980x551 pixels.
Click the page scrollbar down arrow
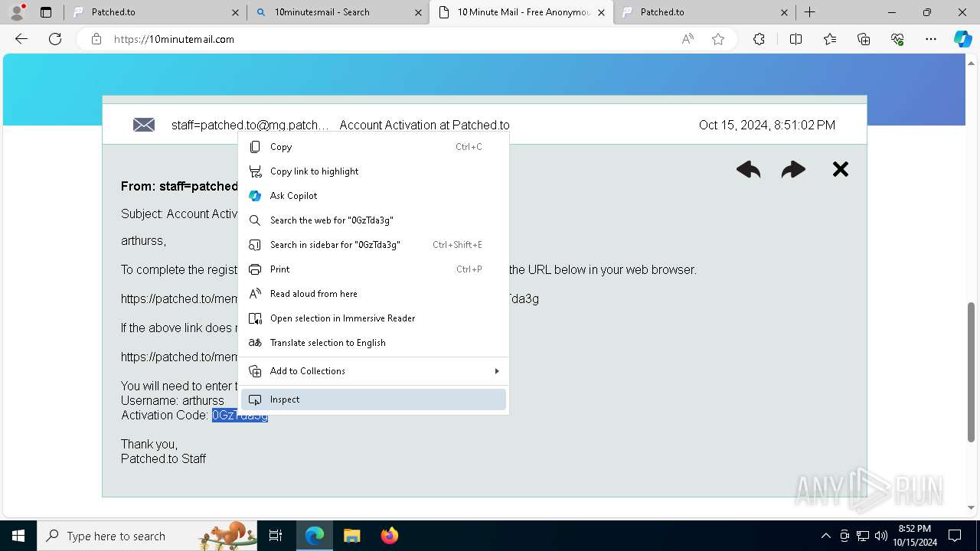click(x=972, y=507)
